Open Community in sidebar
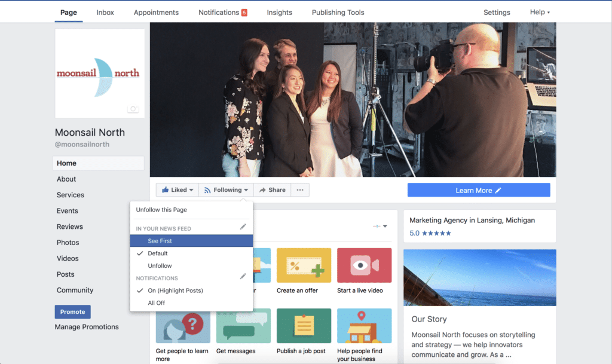Screen dimensions: 612x364 point(75,290)
